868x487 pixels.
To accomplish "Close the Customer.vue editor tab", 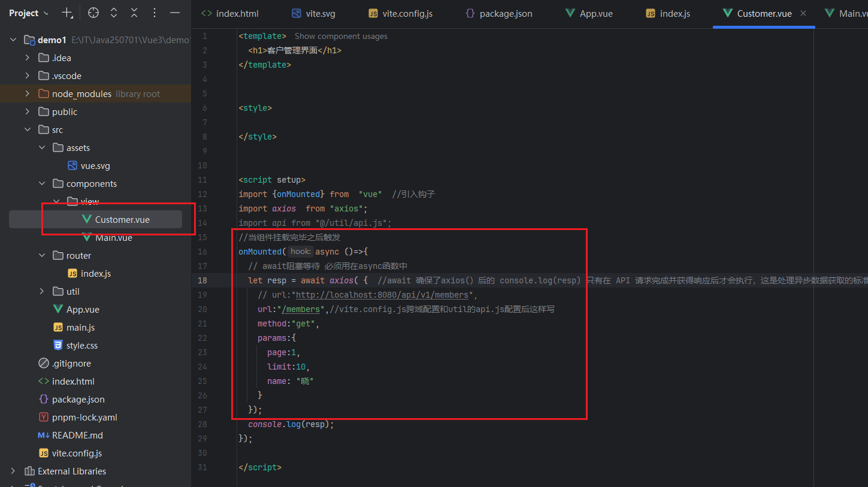I will [803, 13].
